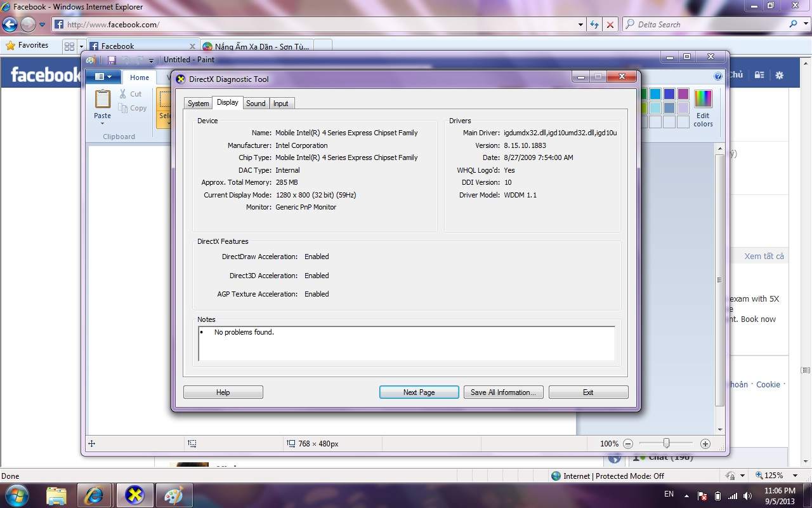Click Save All Information button
Screen dimensions: 812x508
tap(503, 392)
